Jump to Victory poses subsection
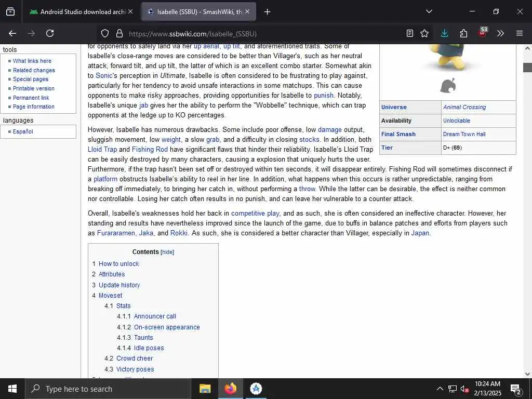Screen dimensions: 532x399 (135, 369)
